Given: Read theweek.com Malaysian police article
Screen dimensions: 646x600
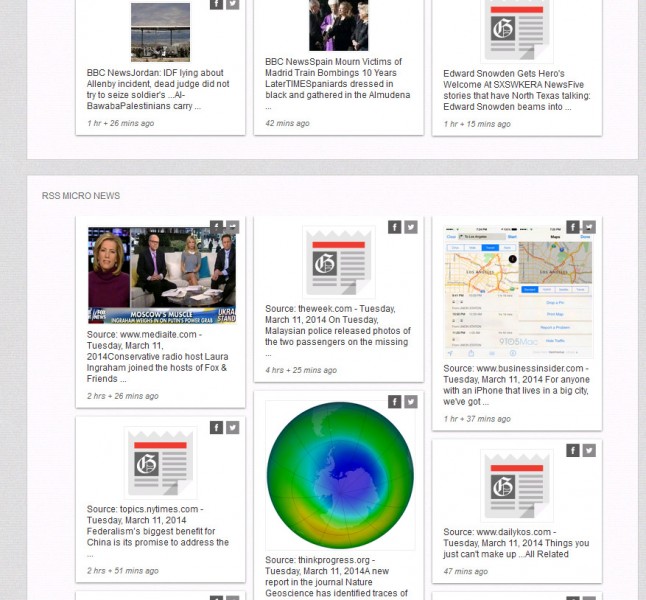Looking at the screenshot, I should coord(337,331).
